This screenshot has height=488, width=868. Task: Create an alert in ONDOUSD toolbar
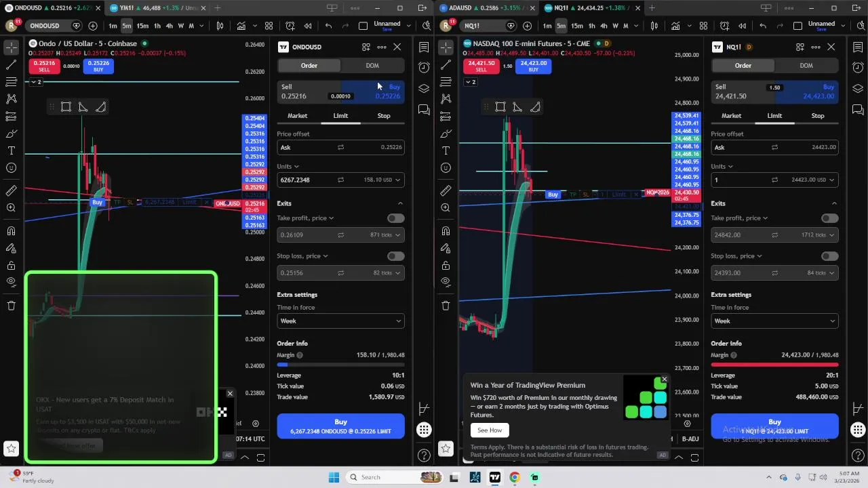coord(290,26)
